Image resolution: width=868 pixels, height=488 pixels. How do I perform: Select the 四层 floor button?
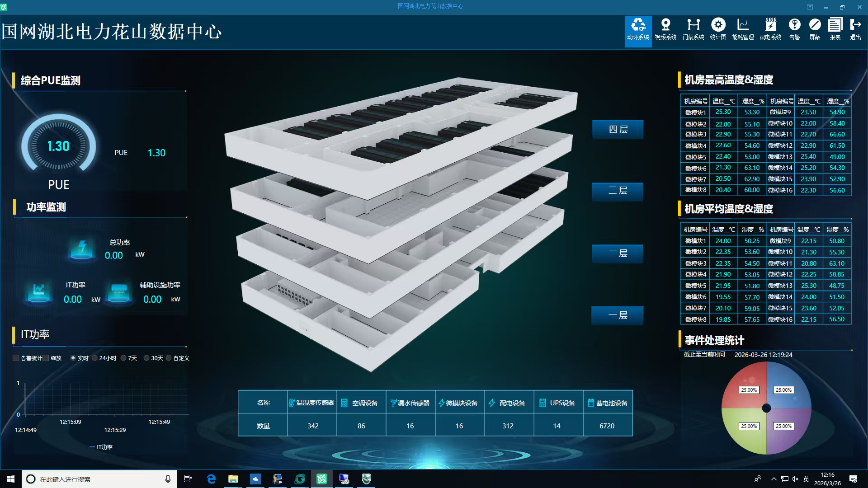point(618,130)
